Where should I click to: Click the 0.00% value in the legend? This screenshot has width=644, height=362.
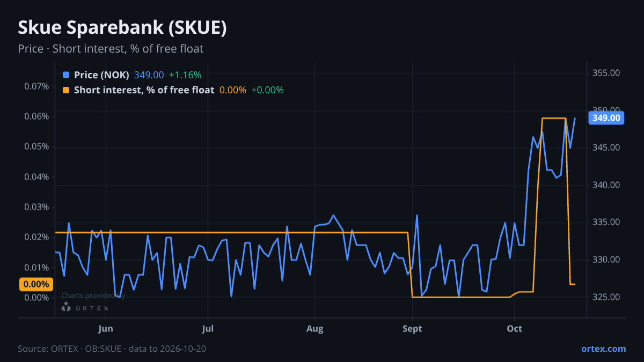[233, 90]
